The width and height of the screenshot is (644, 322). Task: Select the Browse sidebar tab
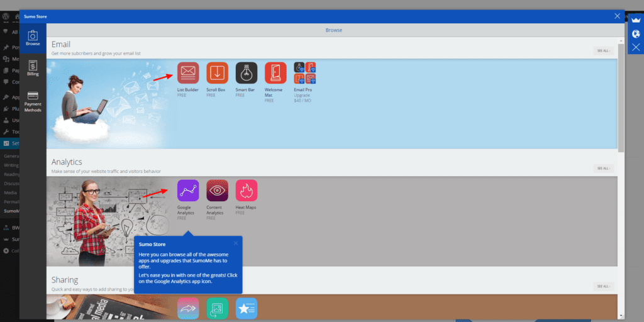tap(33, 38)
